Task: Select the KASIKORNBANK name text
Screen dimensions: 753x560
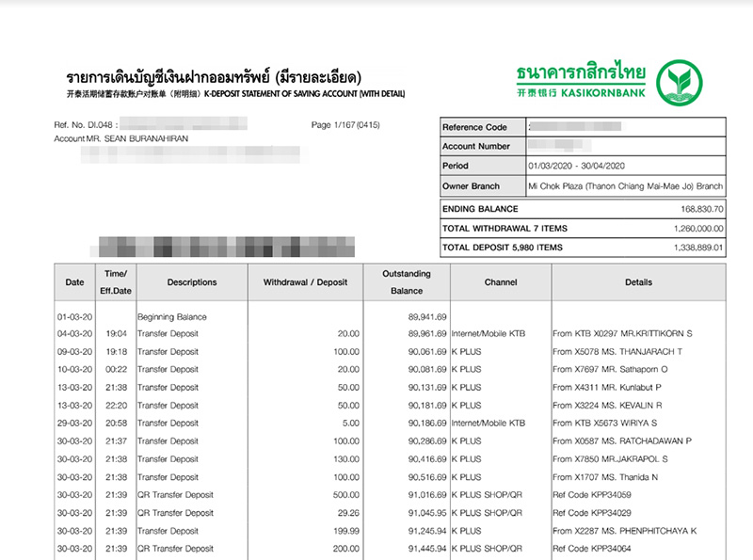Action: point(602,92)
